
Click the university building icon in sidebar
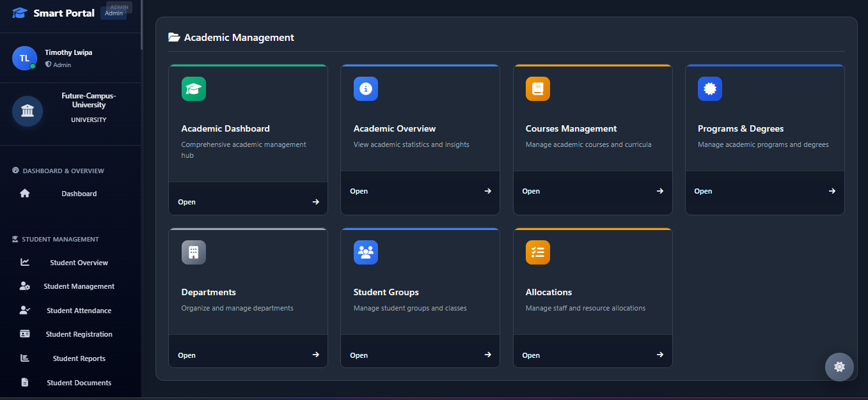(28, 111)
